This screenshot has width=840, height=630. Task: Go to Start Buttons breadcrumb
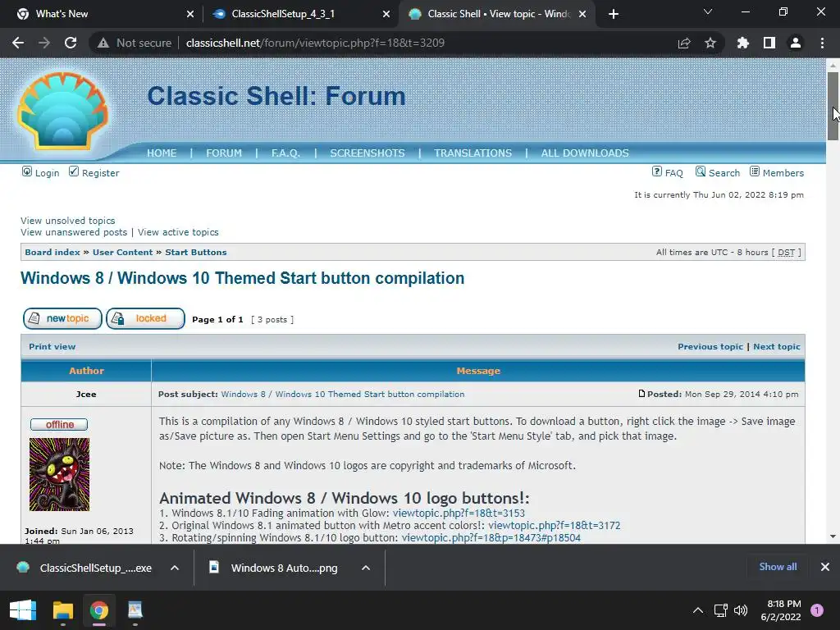tap(195, 253)
